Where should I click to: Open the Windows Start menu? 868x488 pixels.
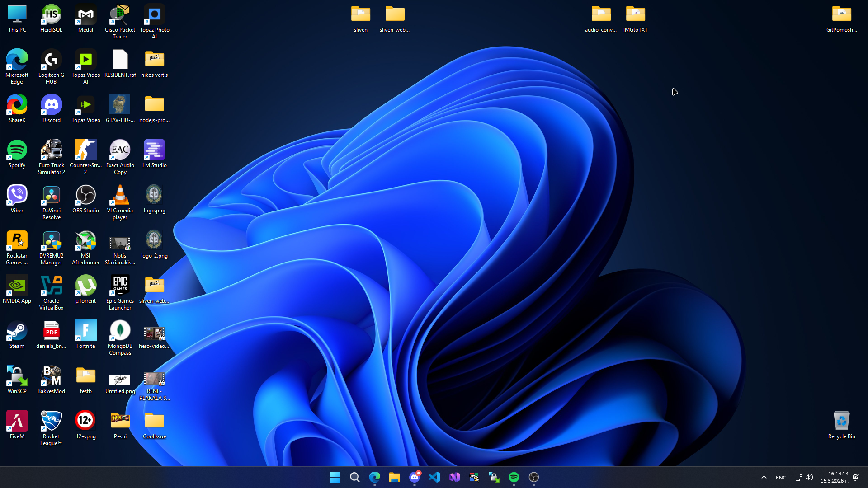(335, 477)
